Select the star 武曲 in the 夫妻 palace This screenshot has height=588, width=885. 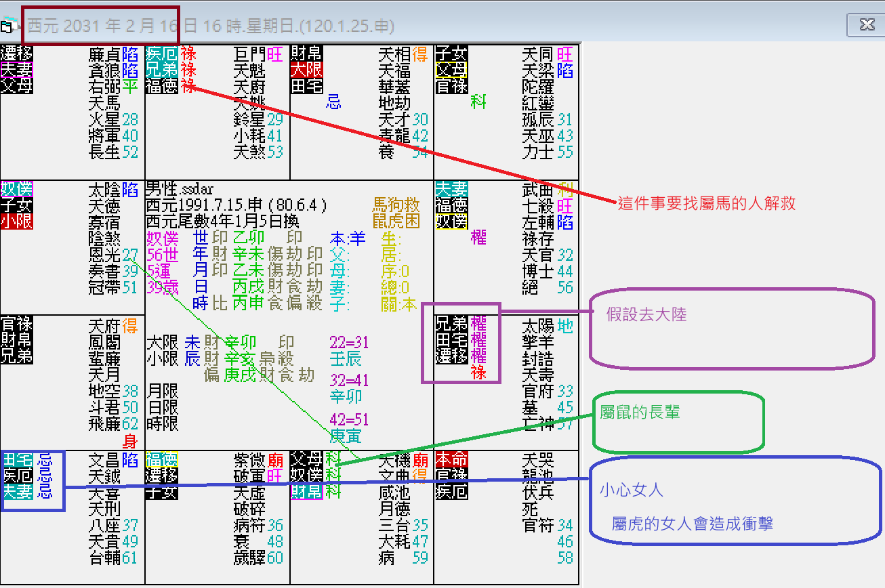pos(539,189)
